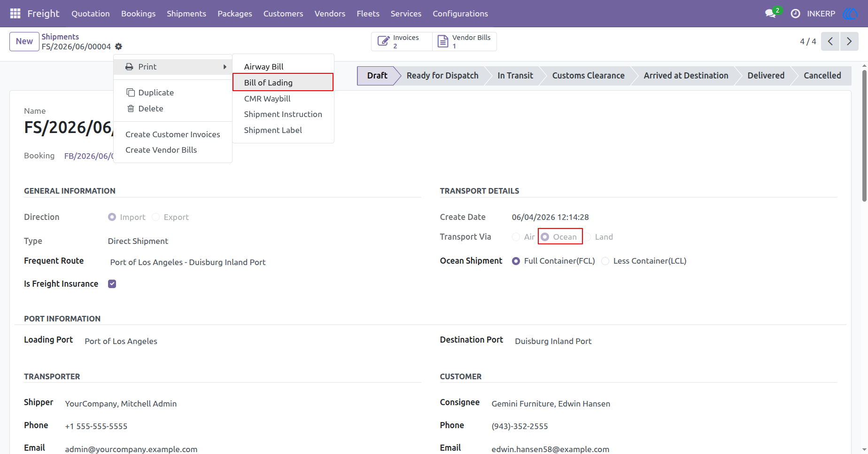Click the Duplicate copy icon
This screenshot has width=868, height=454.
click(x=131, y=93)
